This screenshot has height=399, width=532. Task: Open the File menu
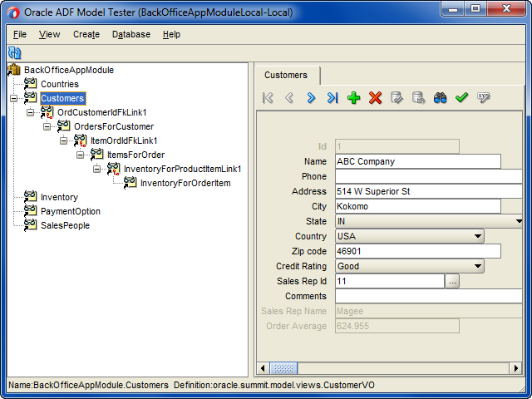point(20,34)
